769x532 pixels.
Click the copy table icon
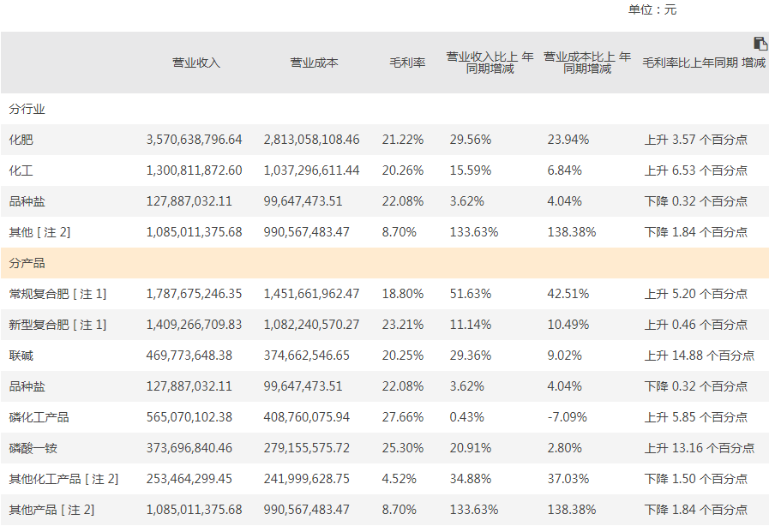click(760, 44)
